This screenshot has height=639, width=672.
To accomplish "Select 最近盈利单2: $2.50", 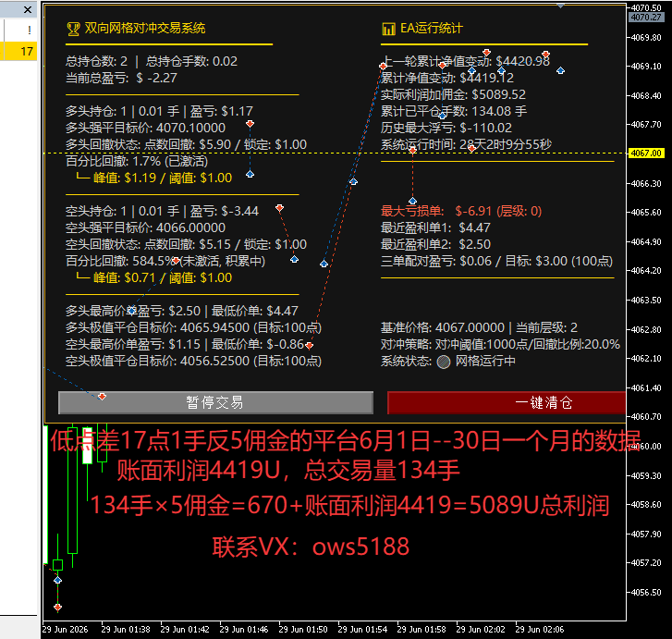I will tap(436, 244).
